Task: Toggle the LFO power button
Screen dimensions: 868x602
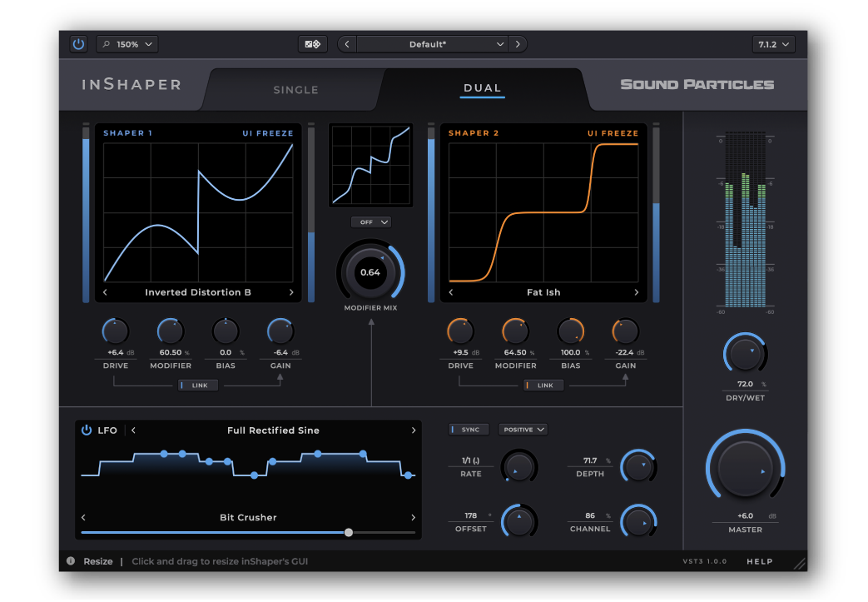Action: tap(87, 430)
